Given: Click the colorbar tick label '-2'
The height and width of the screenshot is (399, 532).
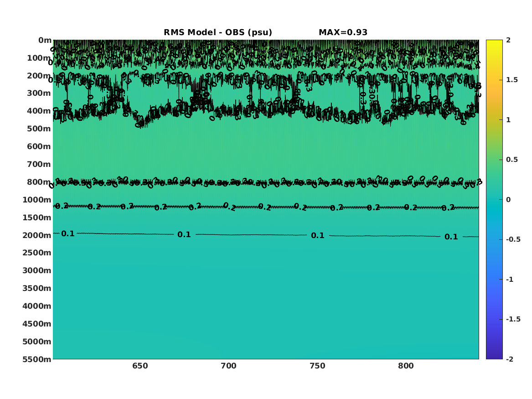Looking at the screenshot, I should [510, 359].
